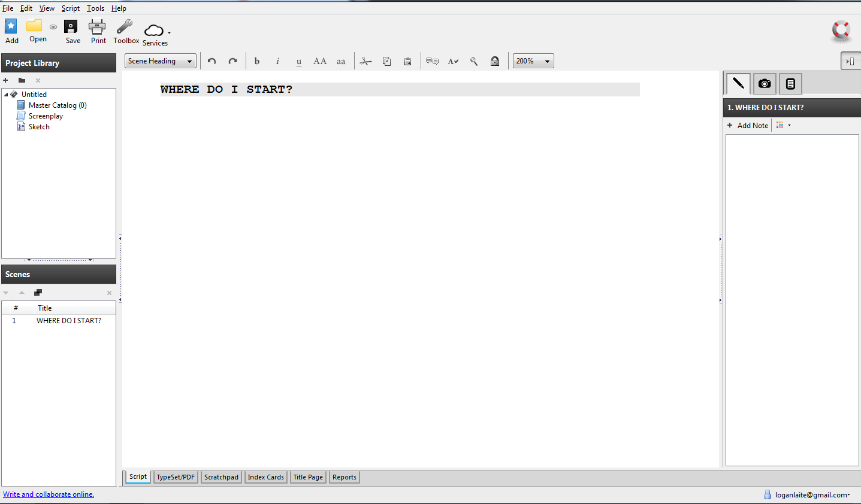This screenshot has width=861, height=504.
Task: Open the find and search tool
Action: click(x=473, y=60)
